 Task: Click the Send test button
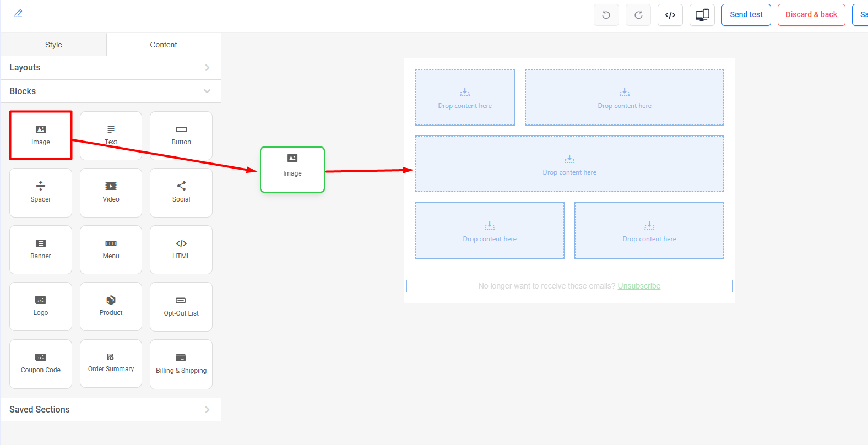point(746,15)
